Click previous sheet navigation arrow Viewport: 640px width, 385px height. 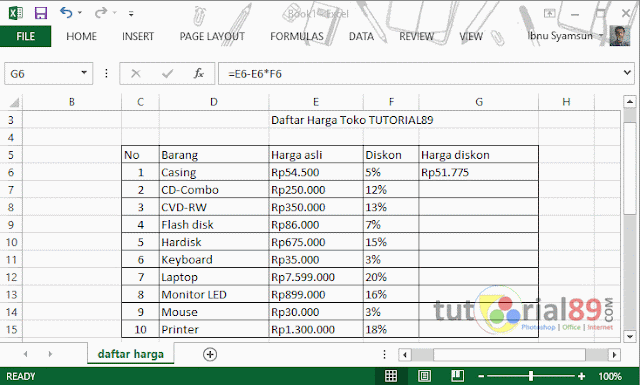26,354
